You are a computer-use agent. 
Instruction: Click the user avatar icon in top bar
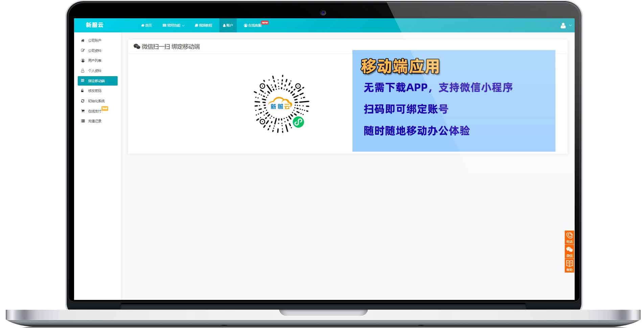coord(562,25)
